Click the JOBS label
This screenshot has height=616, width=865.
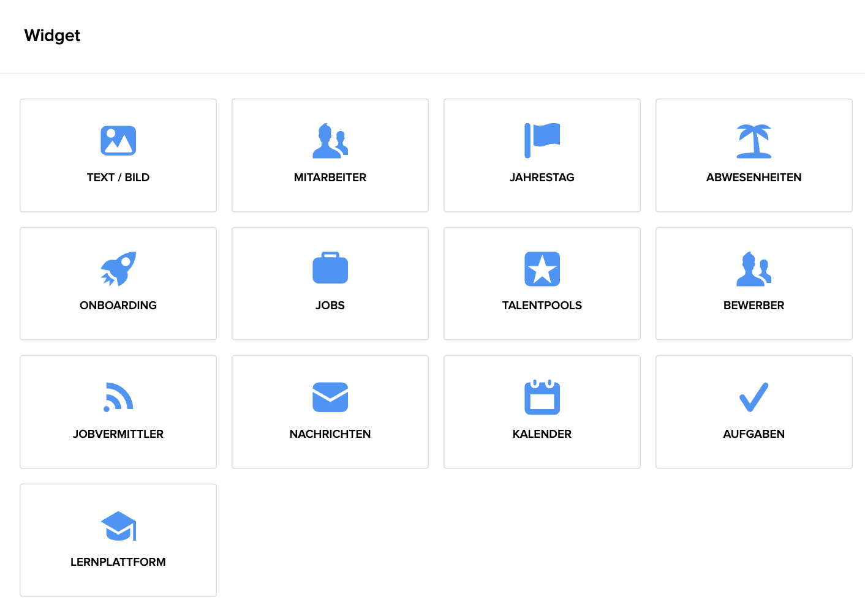click(330, 306)
